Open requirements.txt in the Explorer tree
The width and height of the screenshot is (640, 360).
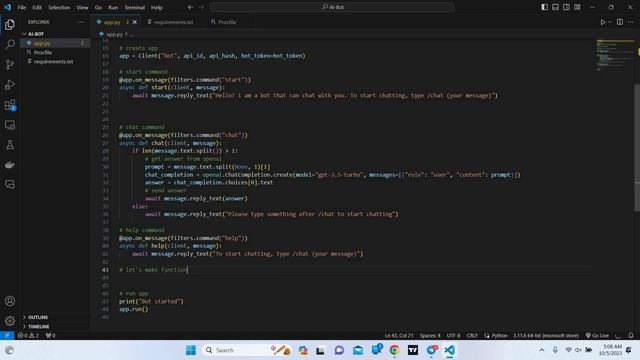pyautogui.click(x=55, y=62)
